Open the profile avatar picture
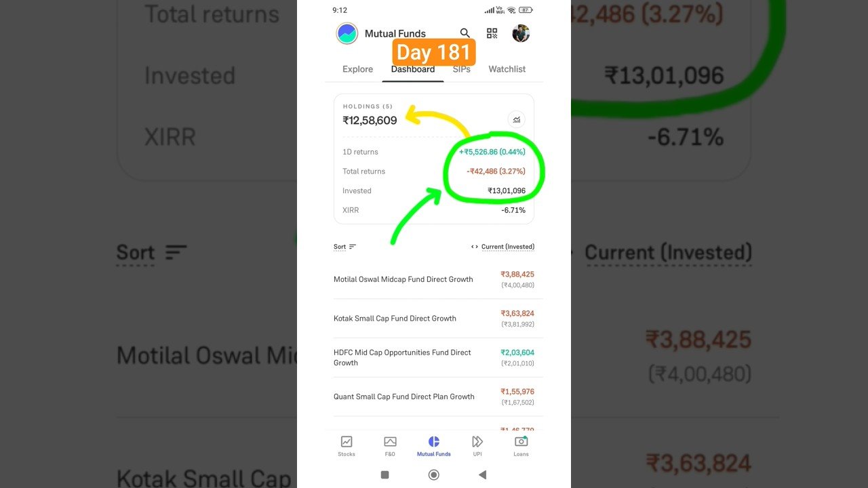This screenshot has height=488, width=868. (521, 33)
